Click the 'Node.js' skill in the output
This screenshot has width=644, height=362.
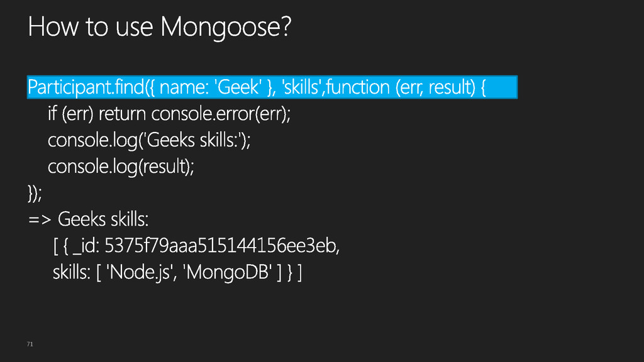[x=140, y=272]
